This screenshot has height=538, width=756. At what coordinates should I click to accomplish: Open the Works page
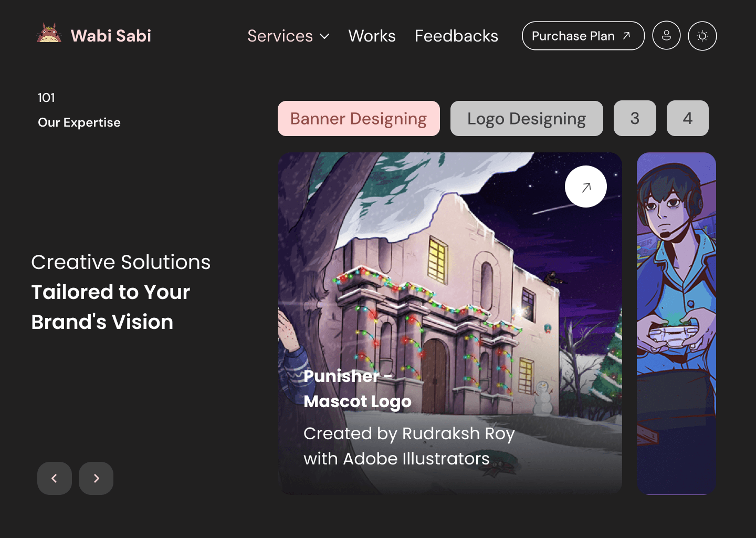click(372, 36)
